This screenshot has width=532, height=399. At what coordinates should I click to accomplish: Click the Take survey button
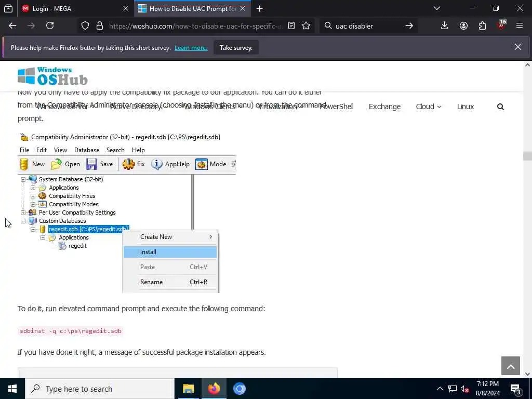point(236,47)
